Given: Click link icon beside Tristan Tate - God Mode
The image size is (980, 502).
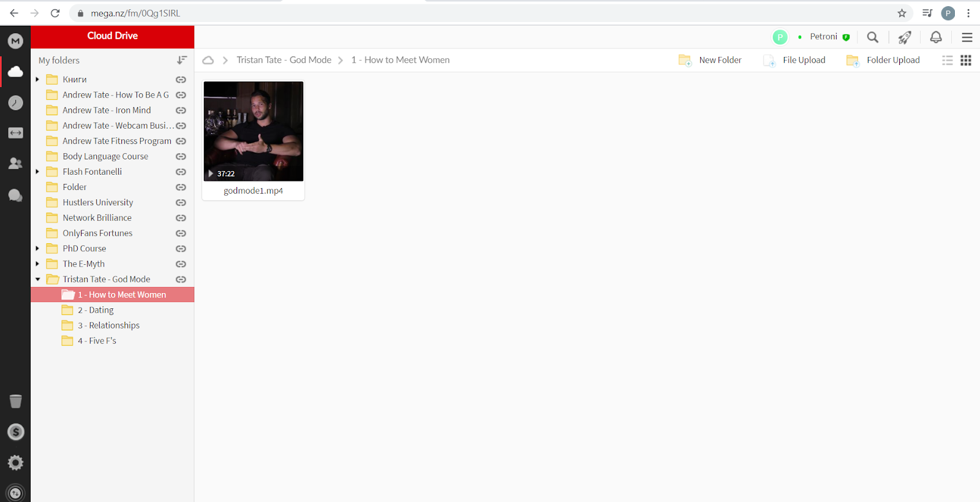Looking at the screenshot, I should click(x=181, y=279).
